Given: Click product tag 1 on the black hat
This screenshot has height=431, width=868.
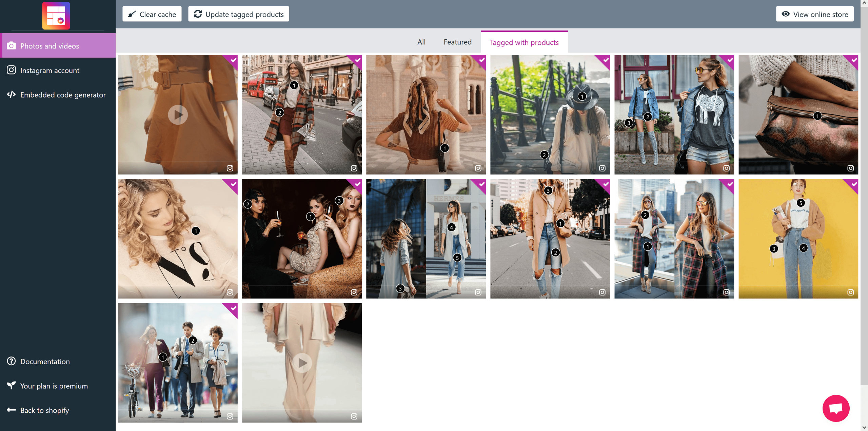Looking at the screenshot, I should pyautogui.click(x=582, y=97).
